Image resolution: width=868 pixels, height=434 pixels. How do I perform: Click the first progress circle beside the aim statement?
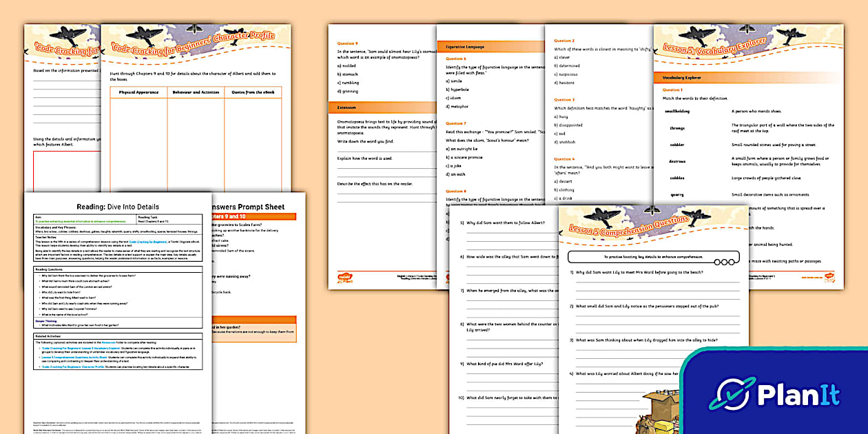pos(719,262)
